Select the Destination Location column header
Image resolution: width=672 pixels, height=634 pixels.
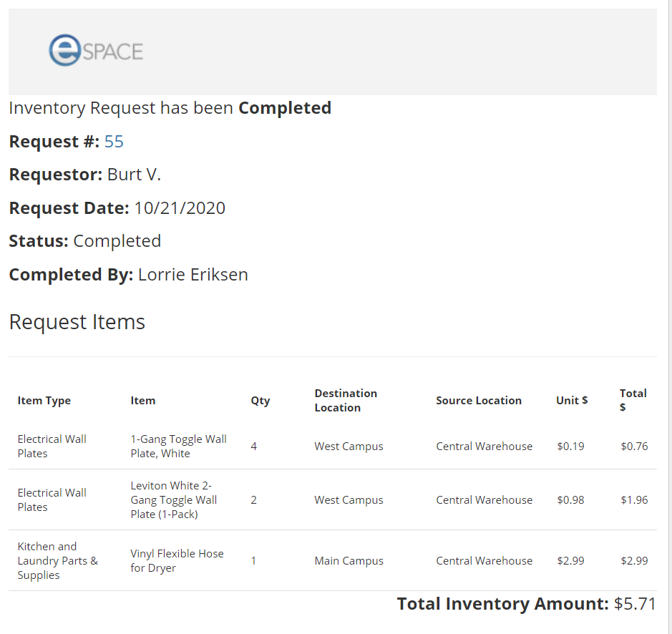pyautogui.click(x=346, y=401)
